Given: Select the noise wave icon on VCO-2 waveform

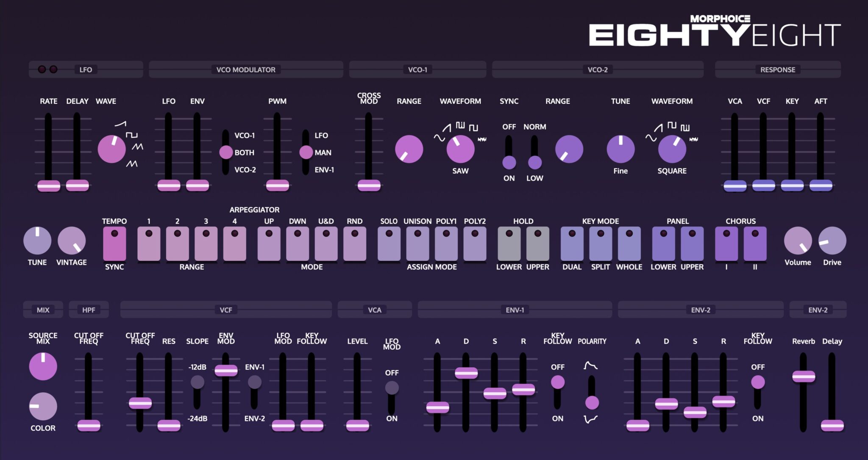Looking at the screenshot, I should [x=693, y=139].
